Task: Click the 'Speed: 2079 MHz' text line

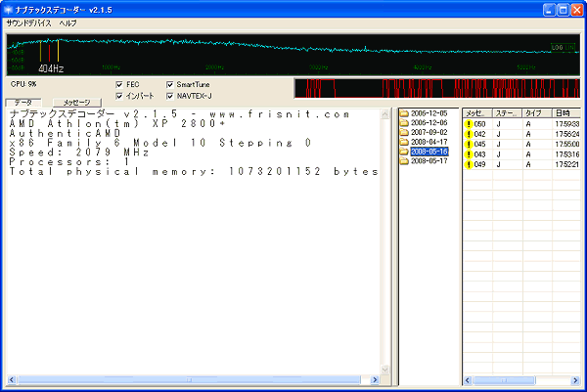Action: coord(79,152)
